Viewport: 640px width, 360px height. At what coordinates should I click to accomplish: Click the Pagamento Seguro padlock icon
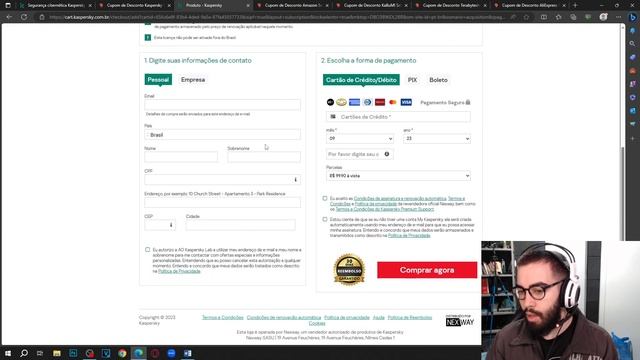[468, 102]
